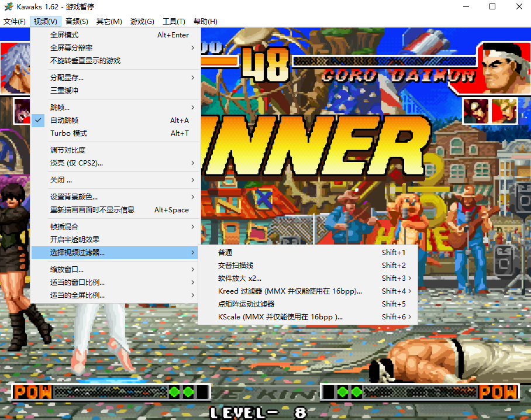531x420 pixels.
Task: Enable 开启半透明效果 option
Action: pyautogui.click(x=75, y=240)
